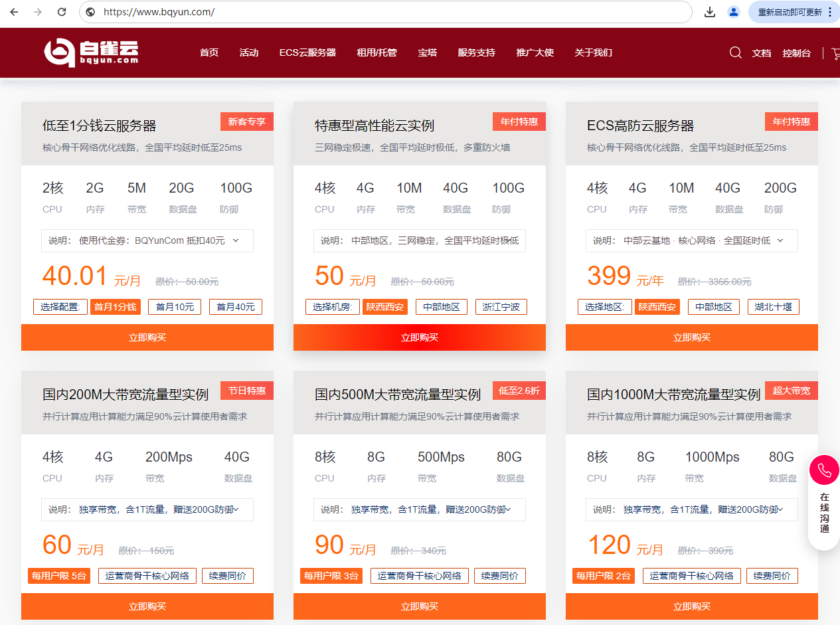Click the Baique Cloud logo
This screenshot has width=840, height=625.
[x=91, y=52]
